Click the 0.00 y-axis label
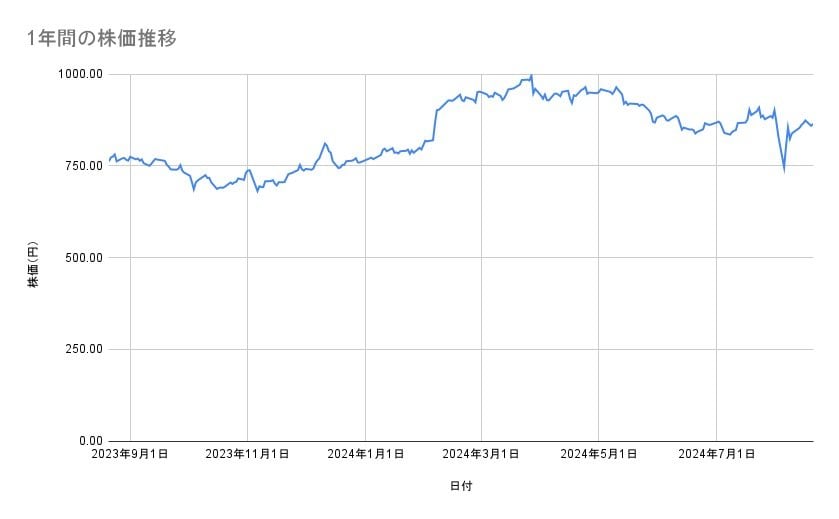The height and width of the screenshot is (519, 839). click(x=88, y=441)
